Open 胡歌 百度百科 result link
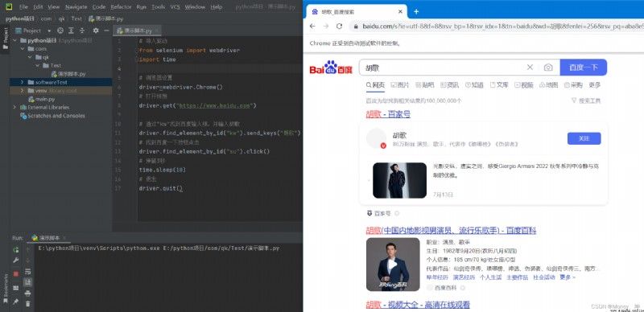Screen dimensions: 644x312 [x=451, y=230]
